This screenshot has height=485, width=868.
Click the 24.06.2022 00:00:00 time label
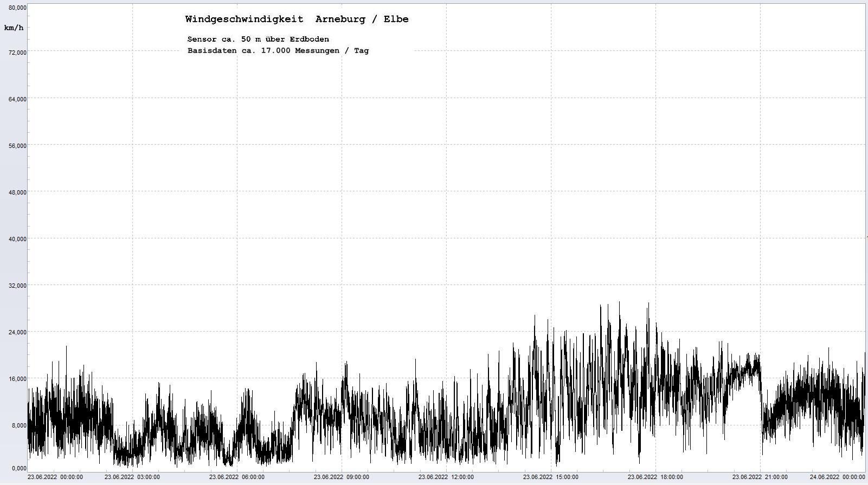[x=837, y=477]
